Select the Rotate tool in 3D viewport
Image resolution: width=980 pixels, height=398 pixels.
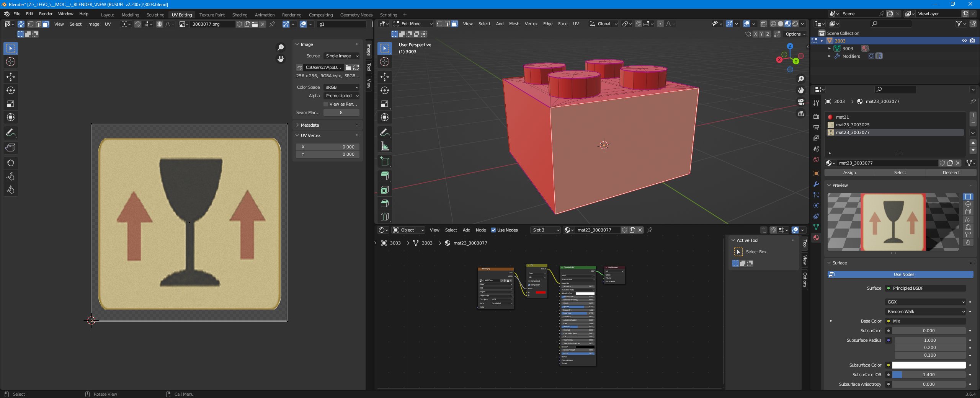[x=385, y=90]
